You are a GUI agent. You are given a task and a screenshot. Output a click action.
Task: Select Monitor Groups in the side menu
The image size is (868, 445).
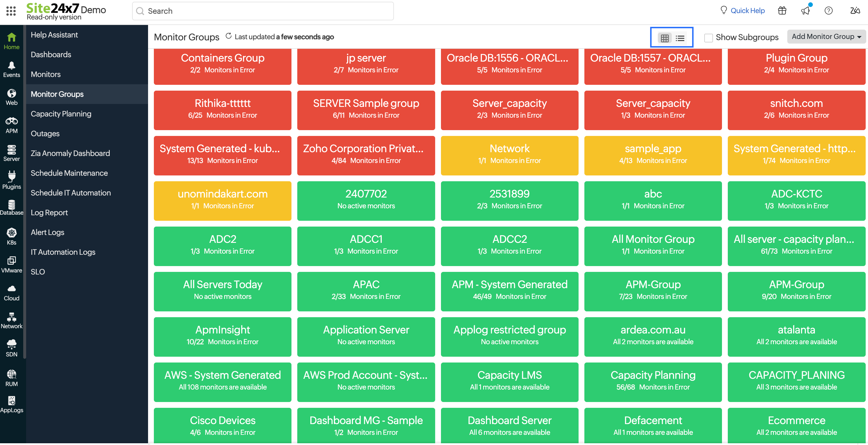coord(57,94)
